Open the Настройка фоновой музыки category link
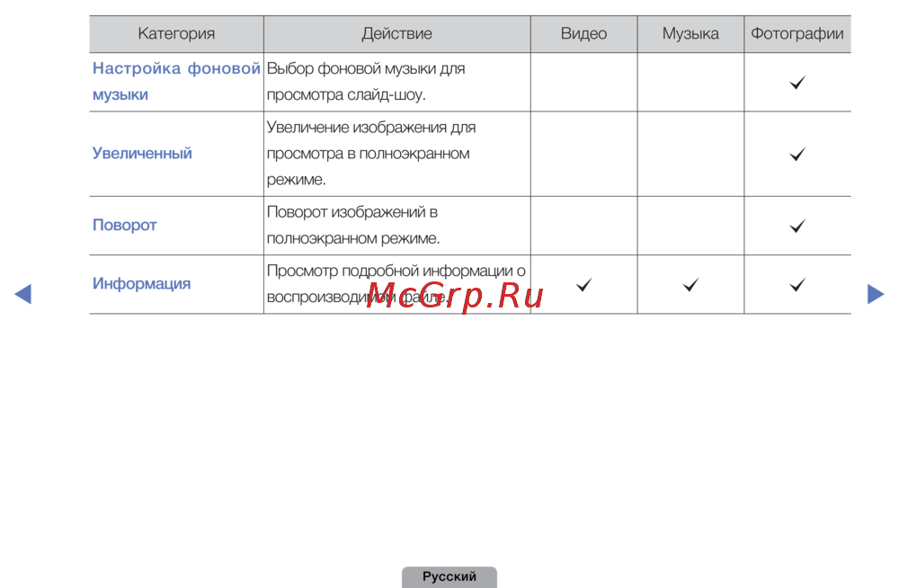899x588 pixels. [x=176, y=81]
